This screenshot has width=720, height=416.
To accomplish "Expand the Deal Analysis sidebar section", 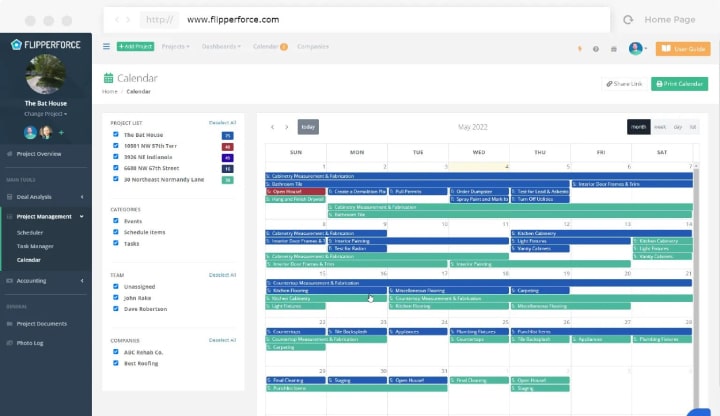I will 45,197.
